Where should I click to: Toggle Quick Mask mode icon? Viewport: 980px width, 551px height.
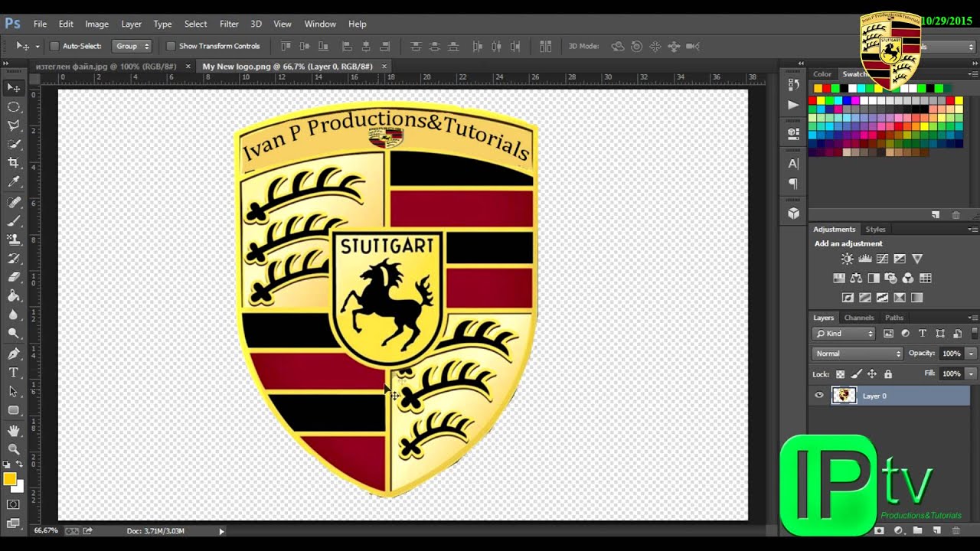coord(13,504)
